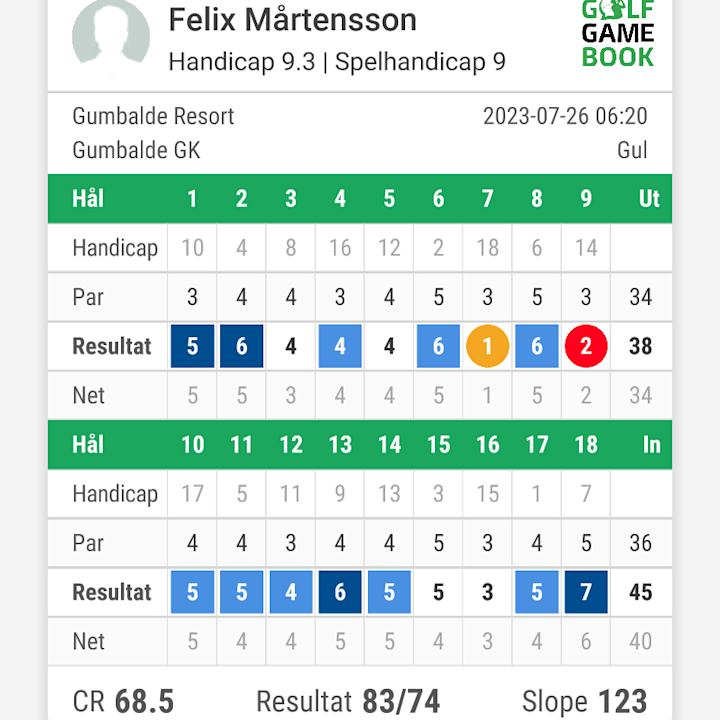This screenshot has width=720, height=720.
Task: Select light blue score 4 on hole 4
Action: point(340,346)
